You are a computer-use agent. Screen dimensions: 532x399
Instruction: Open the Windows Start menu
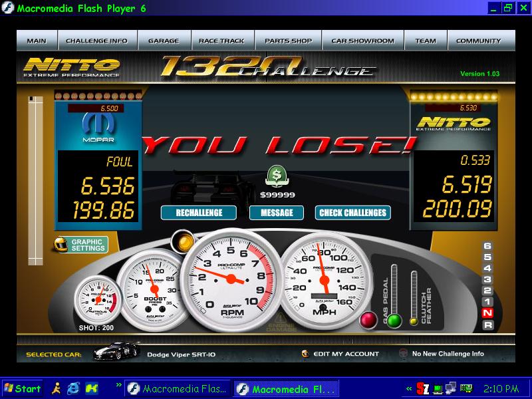click(23, 388)
